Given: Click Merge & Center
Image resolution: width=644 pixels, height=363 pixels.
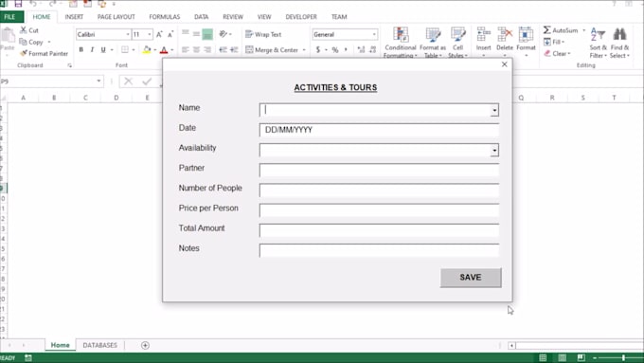Looking at the screenshot, I should click(272, 49).
